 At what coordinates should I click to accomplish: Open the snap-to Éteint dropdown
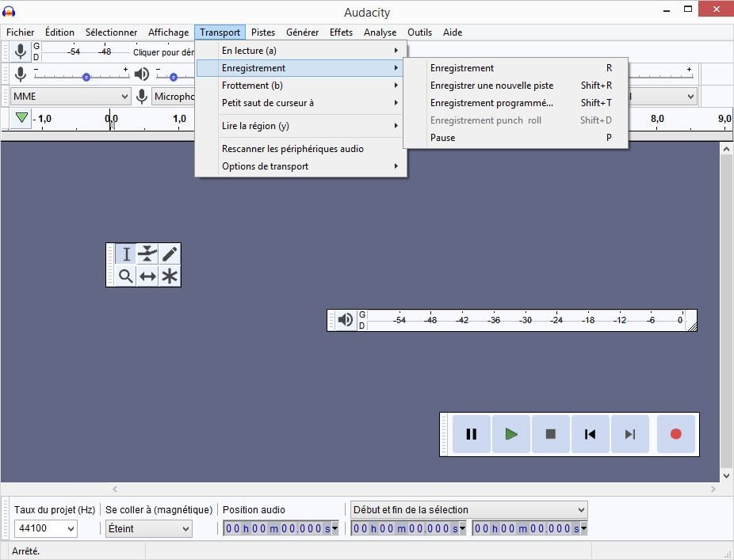point(148,528)
